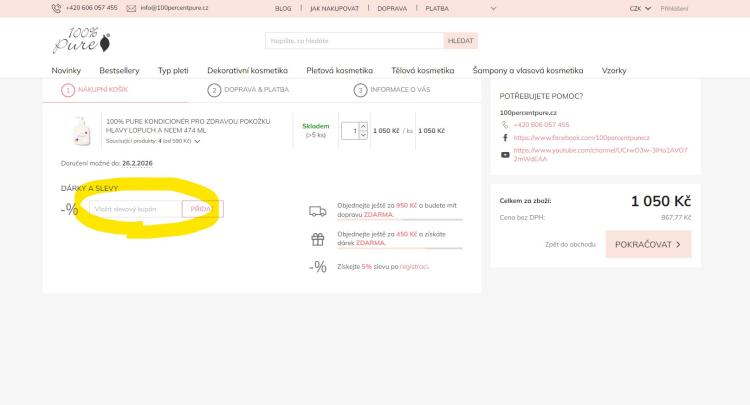Open Šampony a vlasová kosmetika menu
The image size is (750, 405).
pyautogui.click(x=528, y=70)
